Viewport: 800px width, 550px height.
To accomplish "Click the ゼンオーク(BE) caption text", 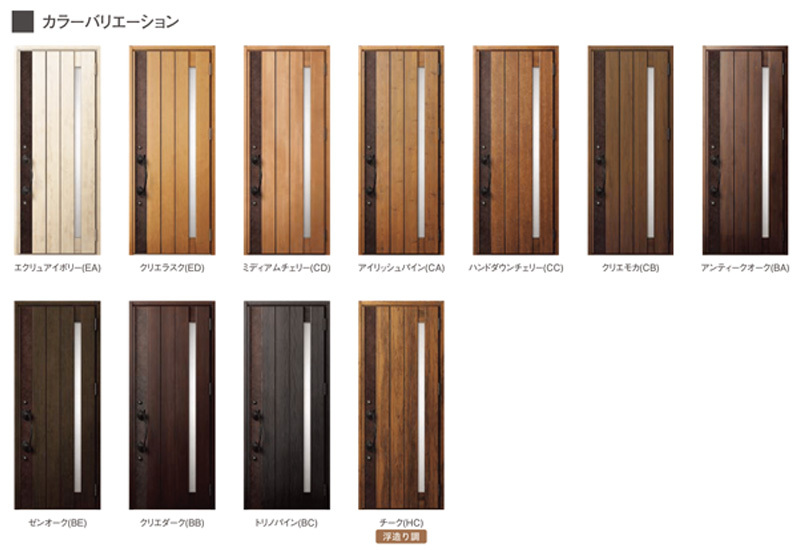I will click(x=57, y=523).
